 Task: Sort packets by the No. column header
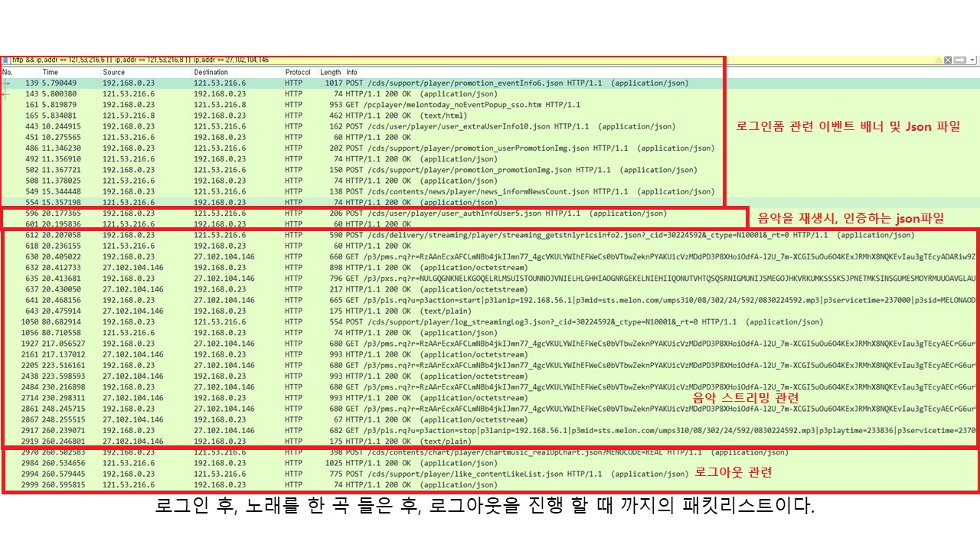coord(20,72)
